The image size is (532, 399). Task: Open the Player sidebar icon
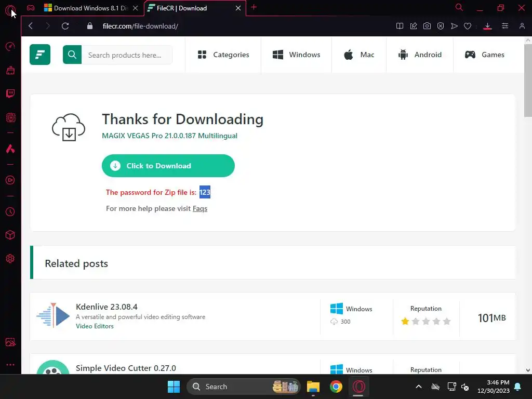tap(10, 180)
